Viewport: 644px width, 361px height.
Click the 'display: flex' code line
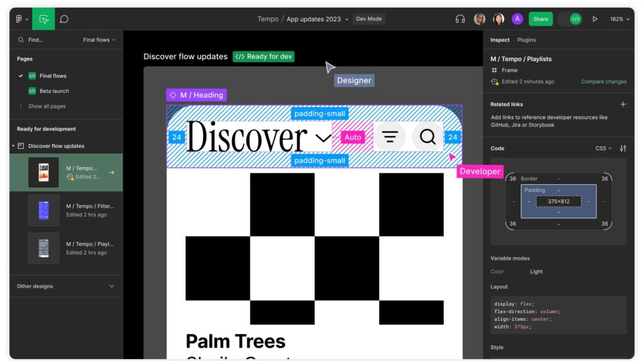tap(514, 304)
